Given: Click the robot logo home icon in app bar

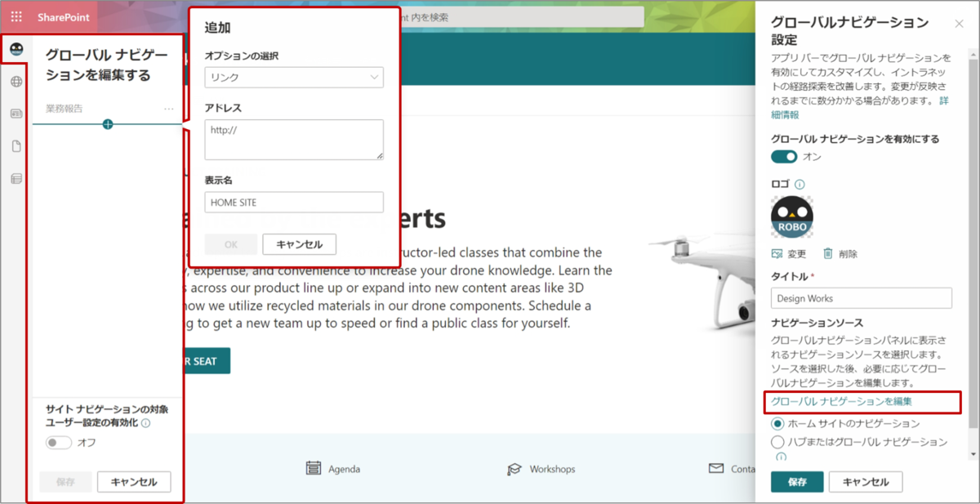Looking at the screenshot, I should [x=16, y=50].
